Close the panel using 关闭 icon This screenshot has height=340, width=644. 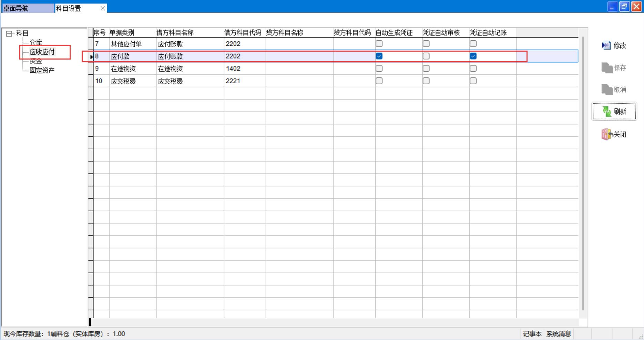[x=614, y=134]
